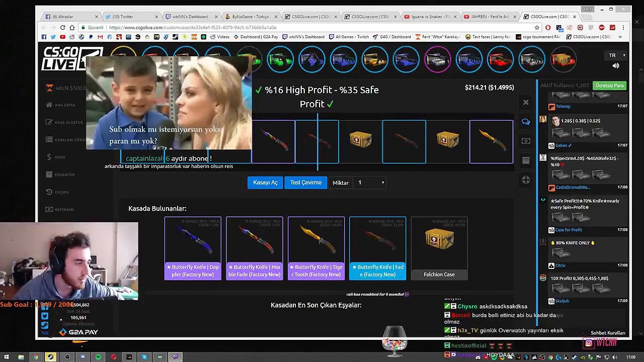Screen dimensions: 644x362
Task: Close the side panel with the X icon
Action: pos(526,103)
